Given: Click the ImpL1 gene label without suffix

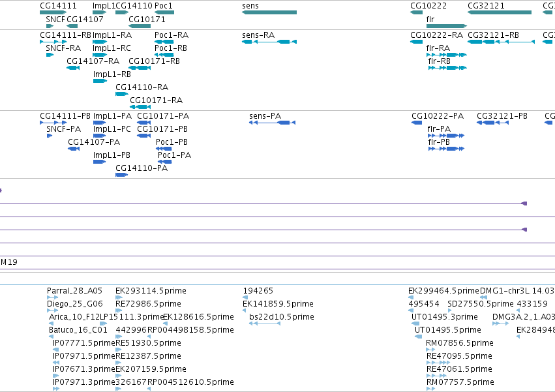Looking at the screenshot, I should tap(104, 6).
